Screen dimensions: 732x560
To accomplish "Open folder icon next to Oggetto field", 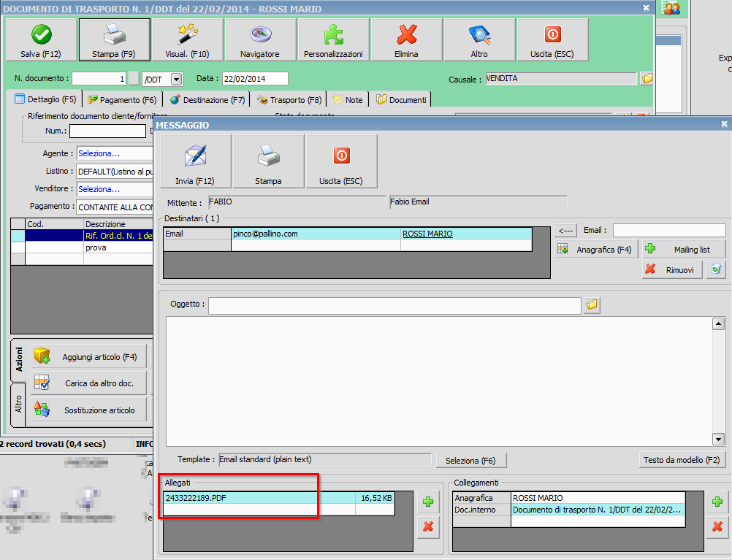I will coord(592,304).
